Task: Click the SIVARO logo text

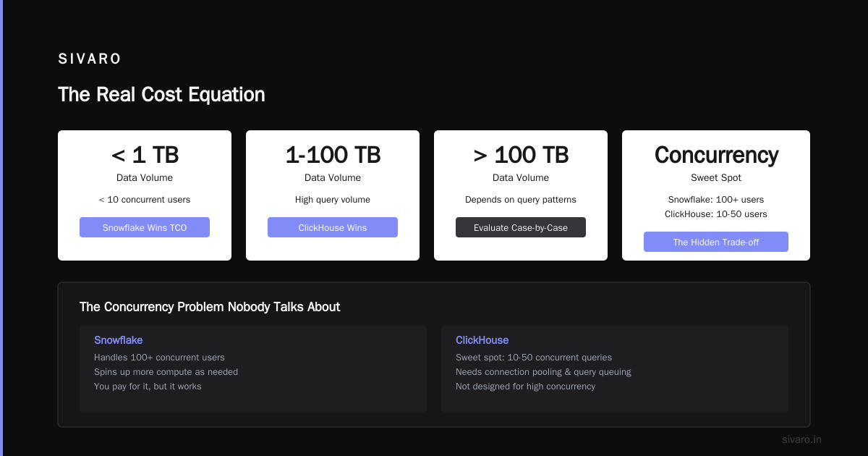Action: tap(90, 59)
